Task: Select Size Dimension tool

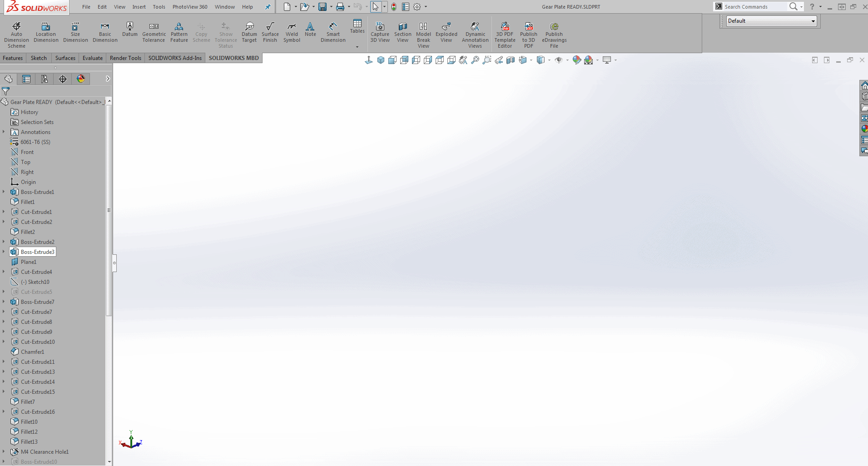Action: 75,32
